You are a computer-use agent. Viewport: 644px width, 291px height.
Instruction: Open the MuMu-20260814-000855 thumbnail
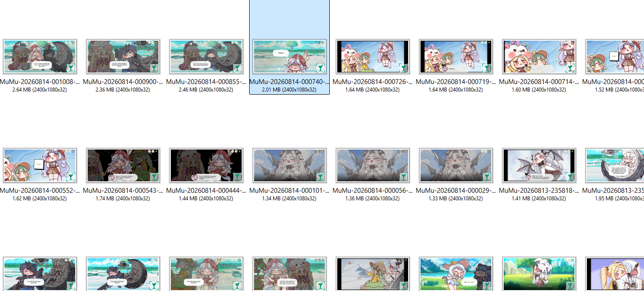pyautogui.click(x=206, y=57)
